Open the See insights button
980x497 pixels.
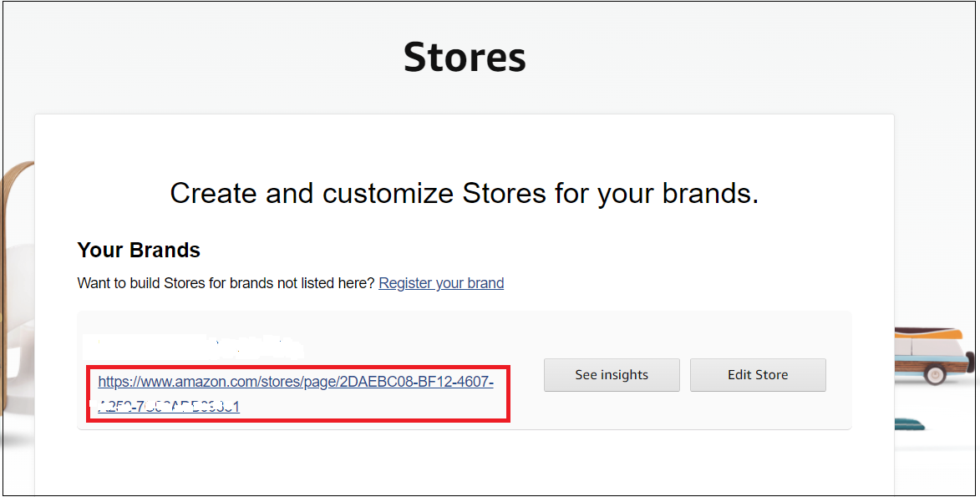[612, 375]
